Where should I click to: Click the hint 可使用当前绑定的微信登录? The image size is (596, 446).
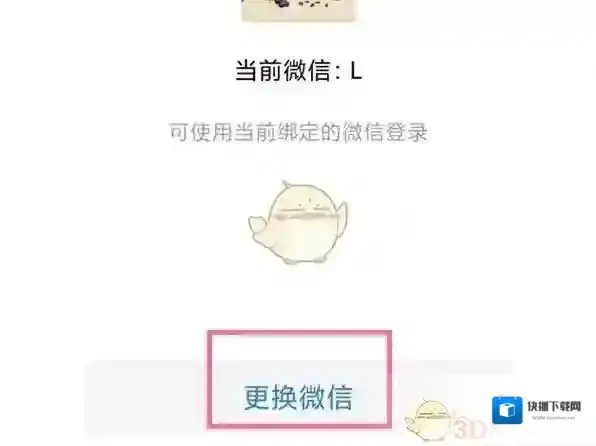coord(298,132)
